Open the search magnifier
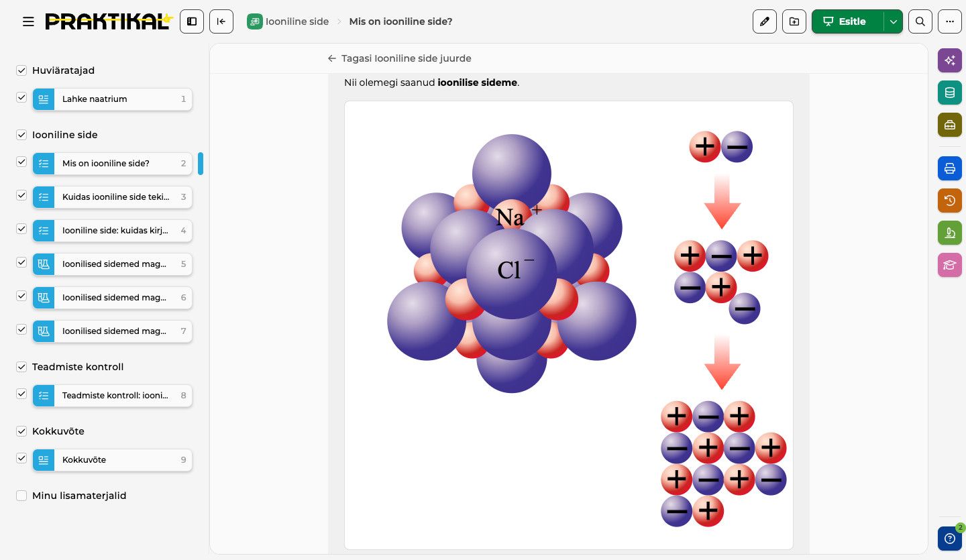This screenshot has height=560, width=966. (x=920, y=21)
